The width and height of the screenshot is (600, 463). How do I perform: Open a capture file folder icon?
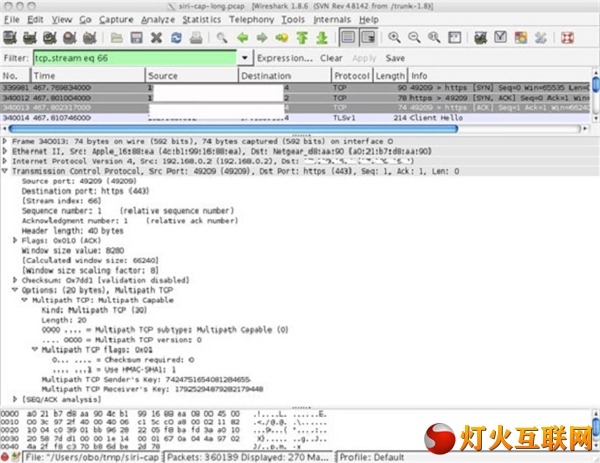(x=117, y=37)
